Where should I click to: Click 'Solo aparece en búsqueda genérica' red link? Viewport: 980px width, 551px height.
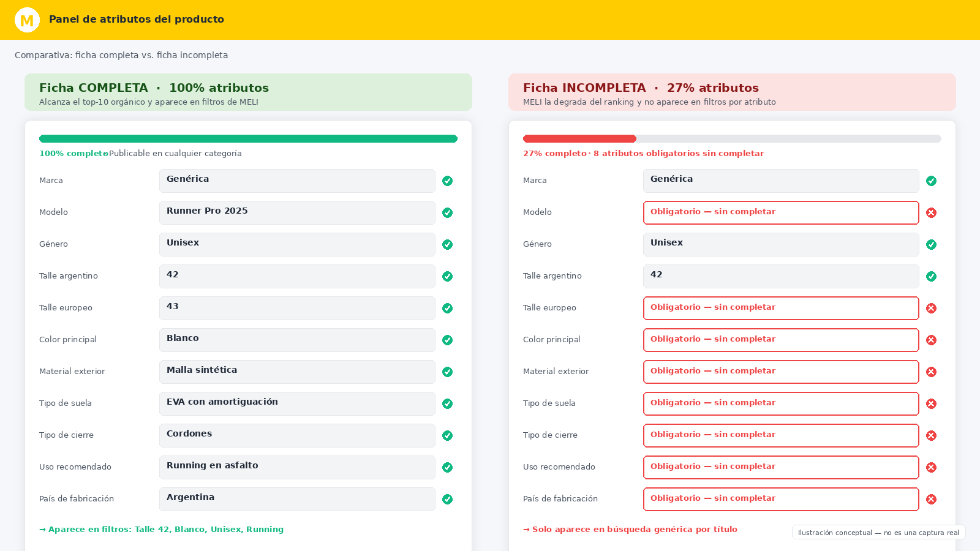point(630,530)
